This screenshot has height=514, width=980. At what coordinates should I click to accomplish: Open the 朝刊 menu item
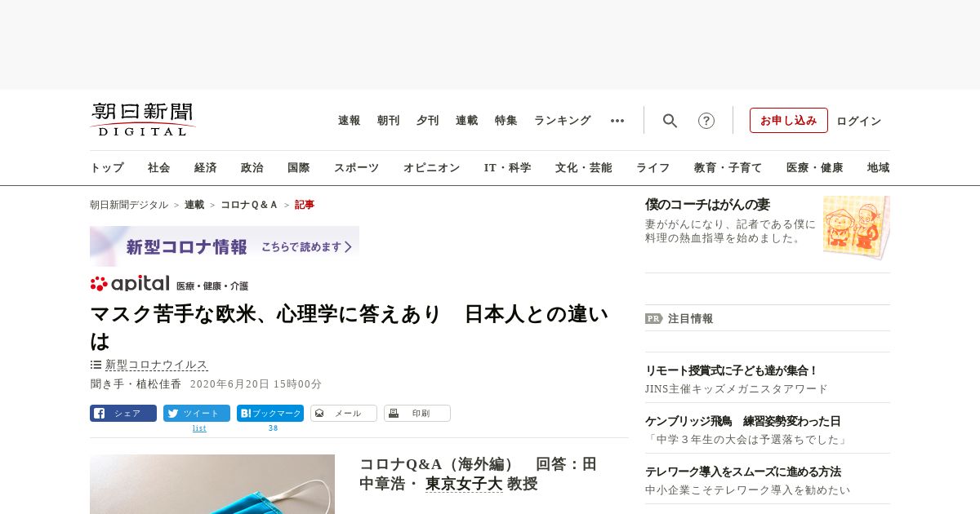click(x=389, y=121)
